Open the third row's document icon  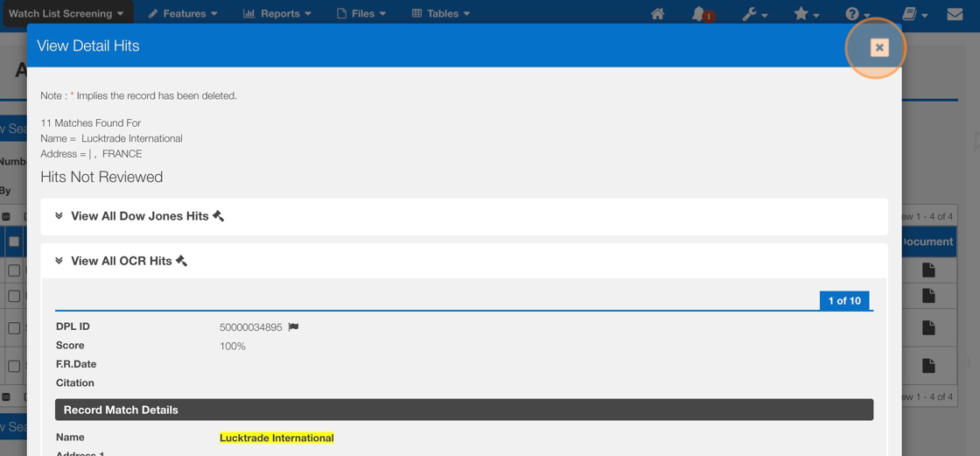tap(928, 327)
